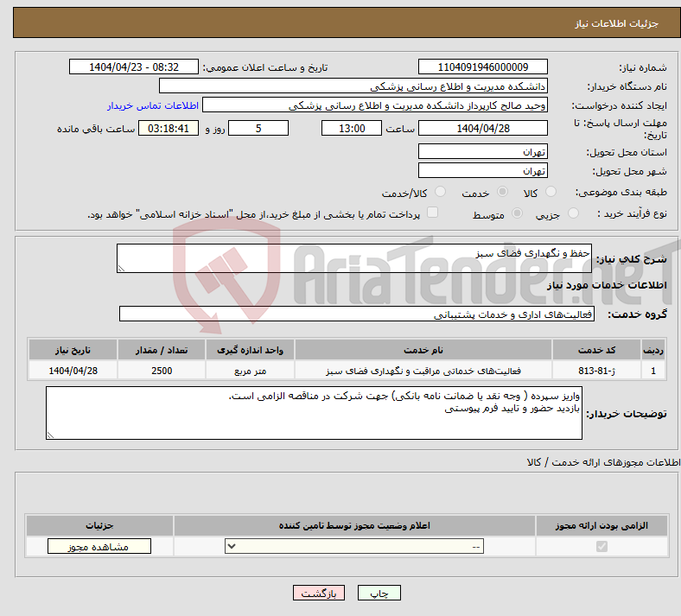Select the خدمت radio button
The width and height of the screenshot is (681, 616).
coord(502,192)
